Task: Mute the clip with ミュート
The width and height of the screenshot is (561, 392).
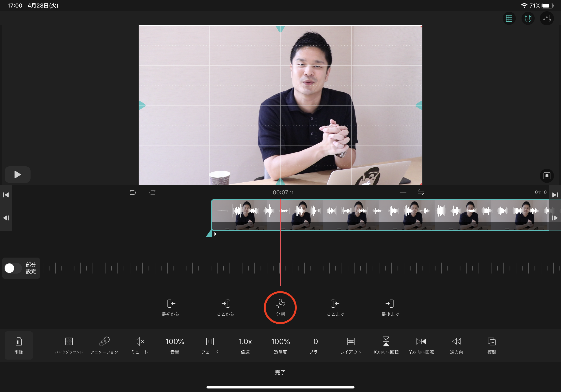Action: click(140, 345)
